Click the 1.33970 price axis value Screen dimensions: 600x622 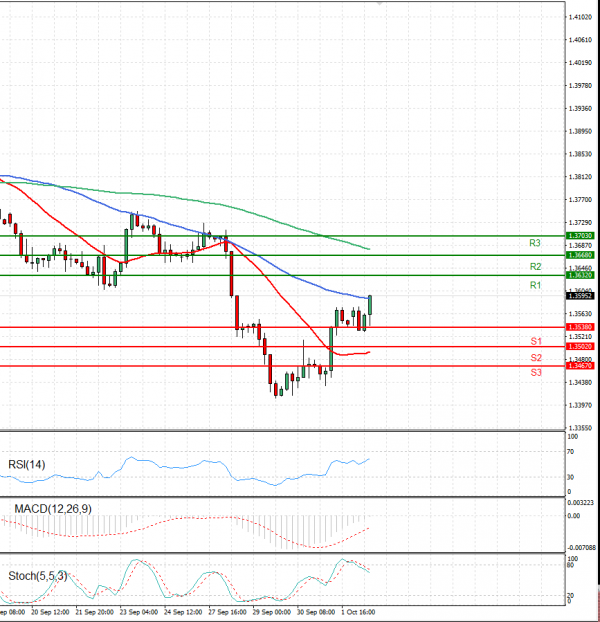580,405
